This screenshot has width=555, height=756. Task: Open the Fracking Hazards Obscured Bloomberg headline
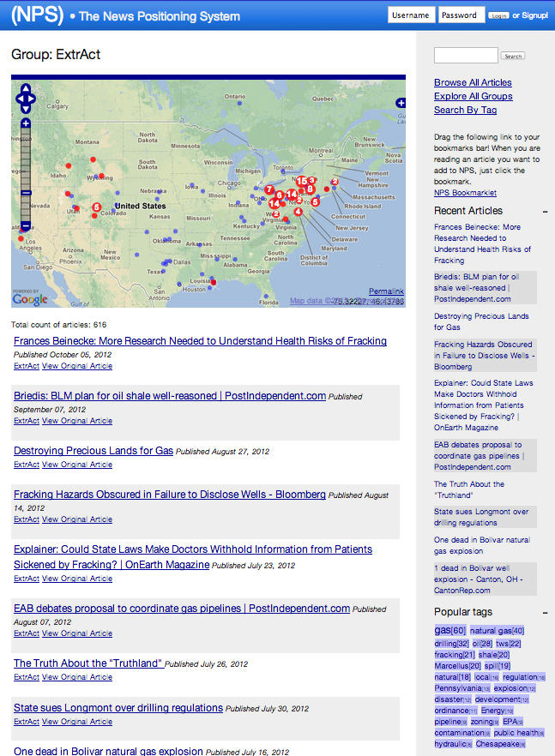point(170,495)
